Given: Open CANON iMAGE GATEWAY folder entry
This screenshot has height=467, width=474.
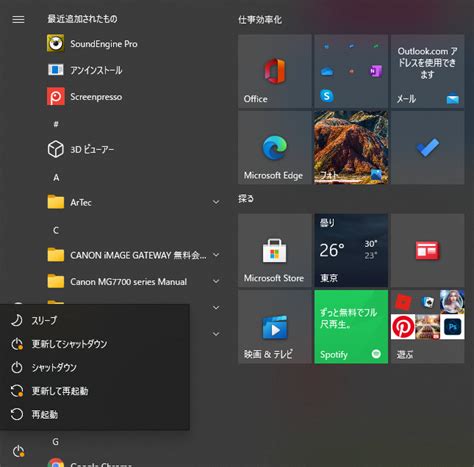Looking at the screenshot, I should pyautogui.click(x=133, y=255).
